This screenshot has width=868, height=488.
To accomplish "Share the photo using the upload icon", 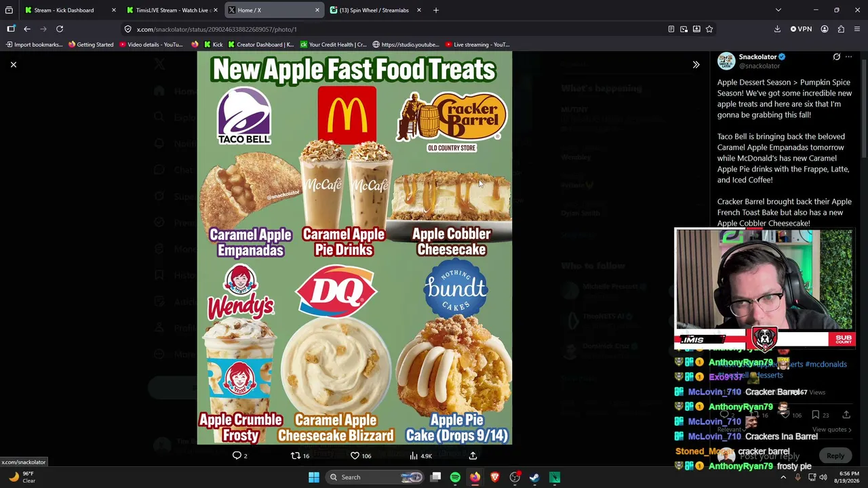I will [x=473, y=455].
